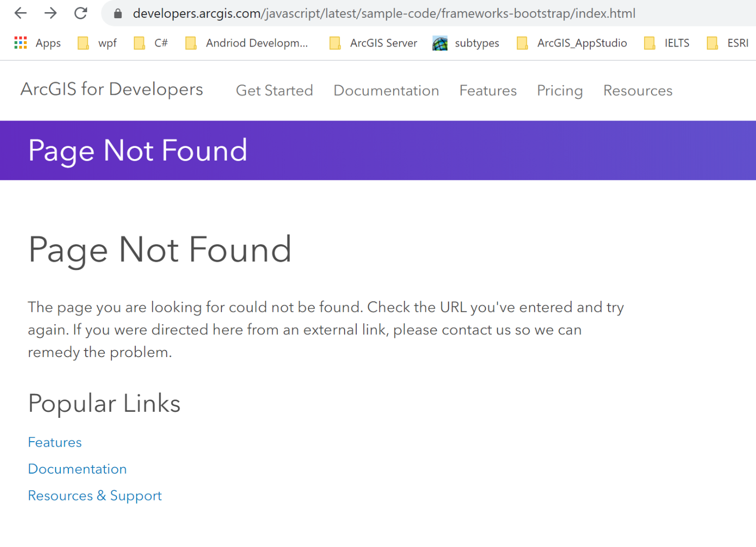This screenshot has width=756, height=547.
Task: Reload the page with refresh icon
Action: 81,13
